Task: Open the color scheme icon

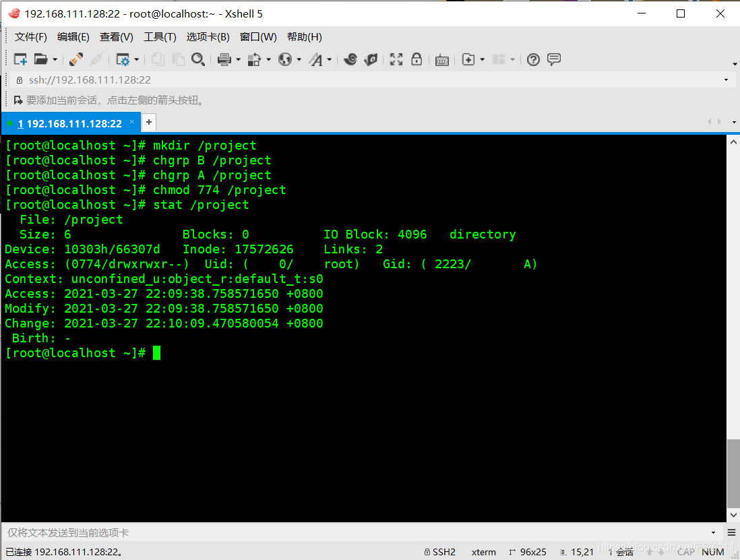Action: 254,59
